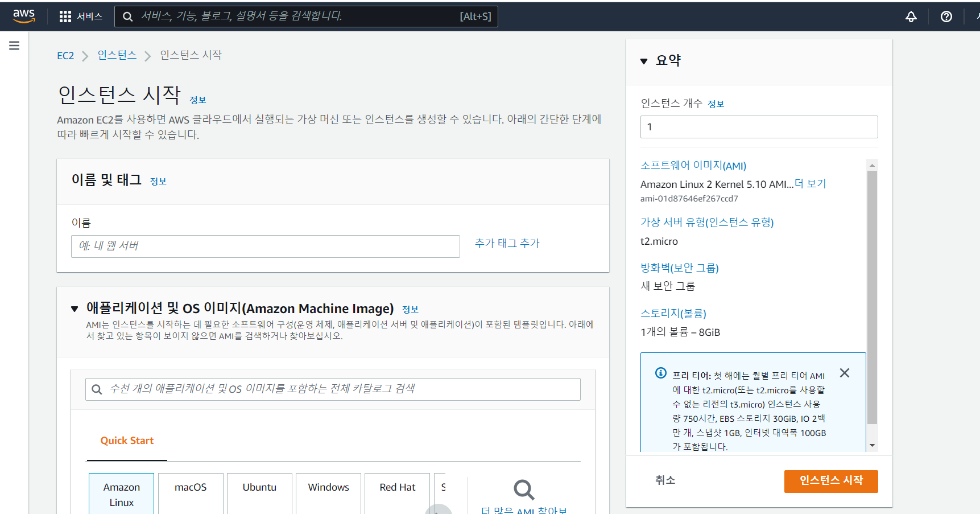Click the 인스턴스 개수 number field
980x514 pixels.
[759, 127]
